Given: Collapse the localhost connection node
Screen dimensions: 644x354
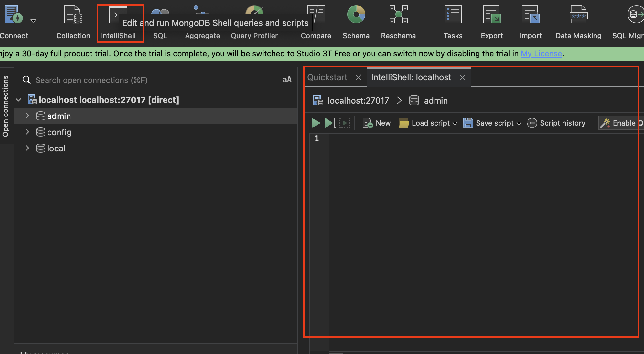Looking at the screenshot, I should tap(18, 100).
